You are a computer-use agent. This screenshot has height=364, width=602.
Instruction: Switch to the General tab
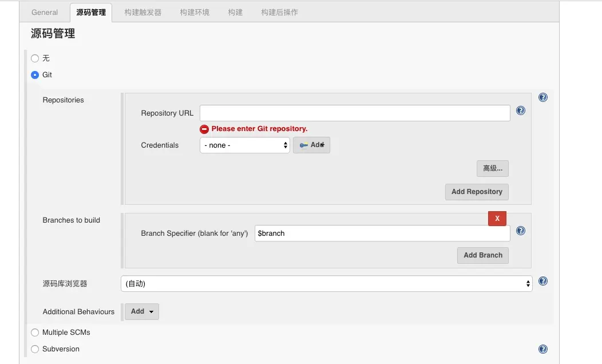[x=45, y=12]
